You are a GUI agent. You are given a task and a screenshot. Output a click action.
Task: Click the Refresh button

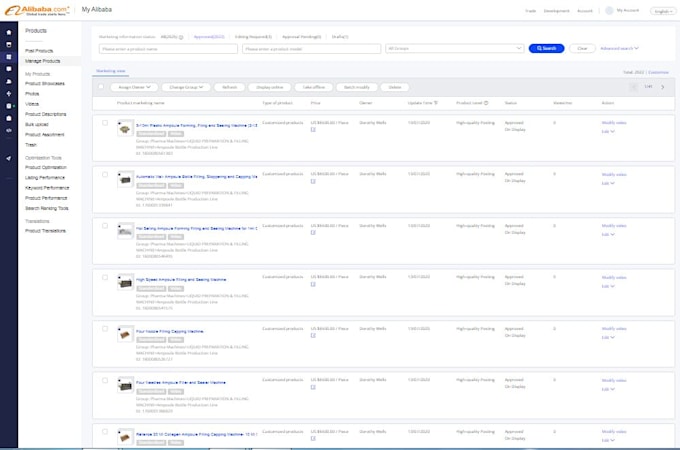229,87
